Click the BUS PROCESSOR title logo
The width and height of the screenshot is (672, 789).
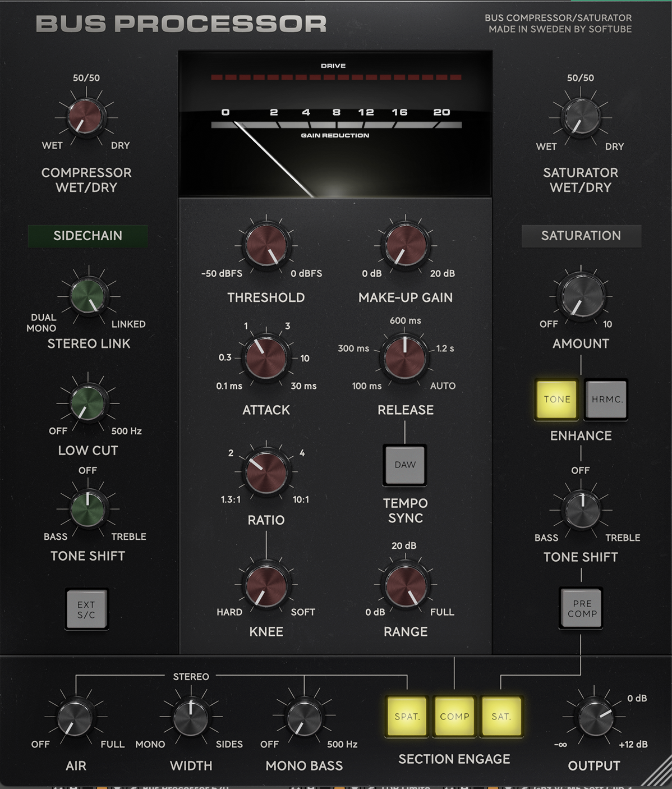(181, 24)
